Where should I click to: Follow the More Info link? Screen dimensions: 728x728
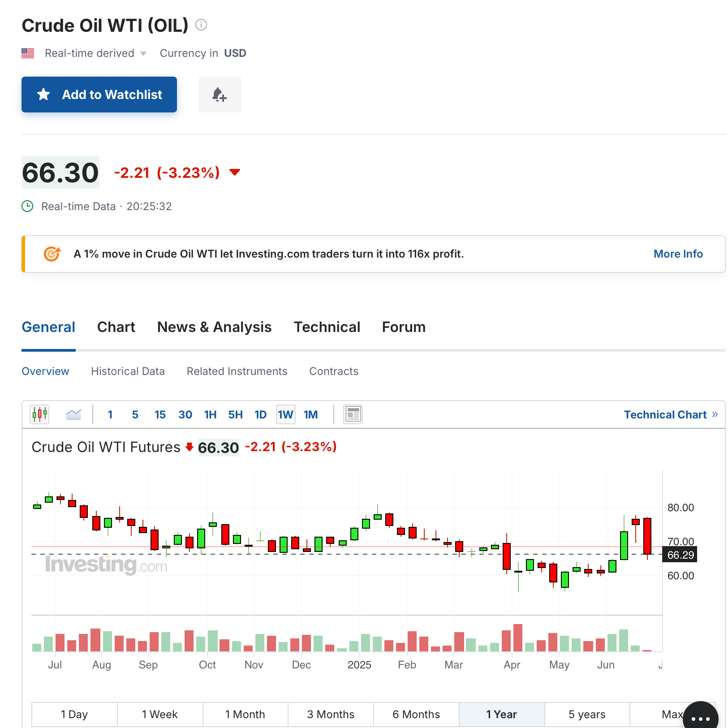pyautogui.click(x=678, y=254)
